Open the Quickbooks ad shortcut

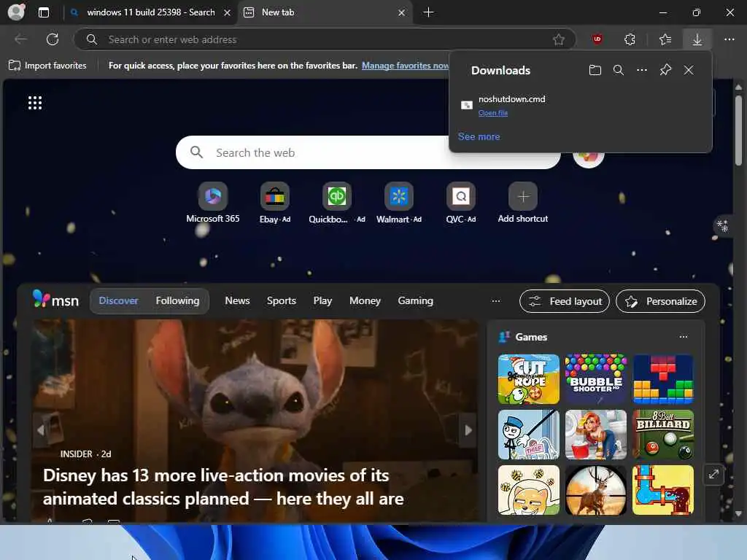coord(337,203)
